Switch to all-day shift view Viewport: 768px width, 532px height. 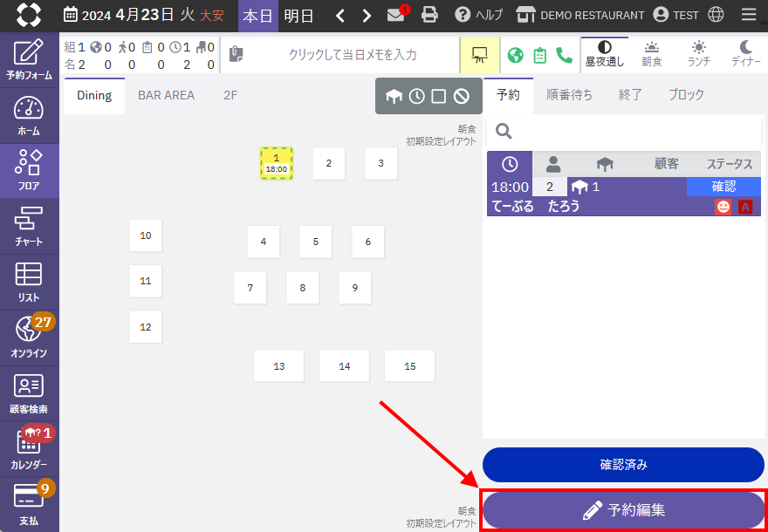(x=604, y=54)
